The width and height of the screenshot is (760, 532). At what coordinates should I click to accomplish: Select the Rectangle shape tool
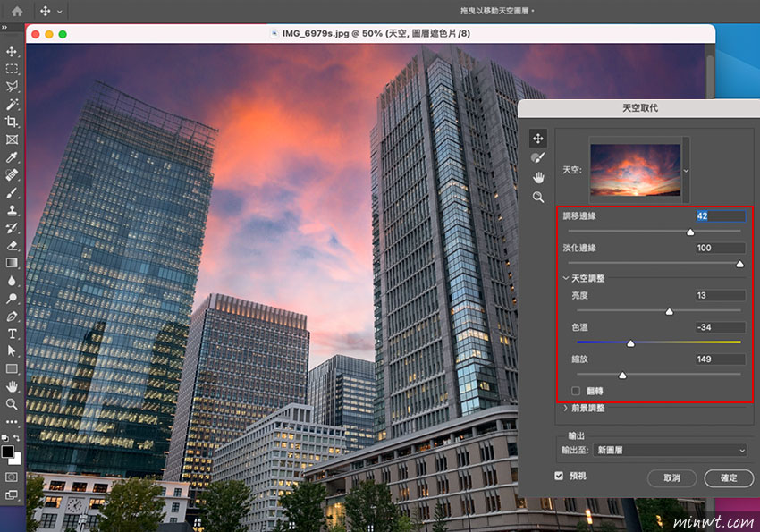pyautogui.click(x=12, y=369)
